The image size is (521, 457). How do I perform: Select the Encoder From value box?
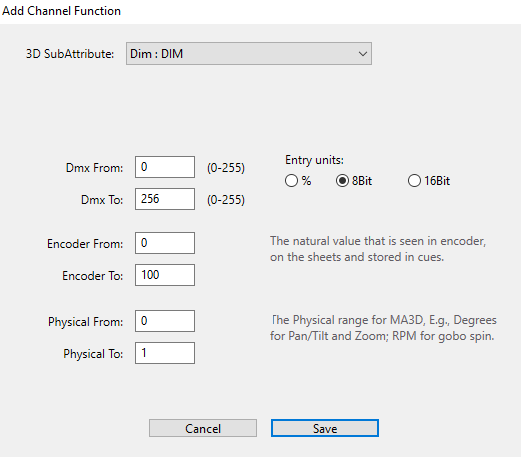(x=165, y=243)
